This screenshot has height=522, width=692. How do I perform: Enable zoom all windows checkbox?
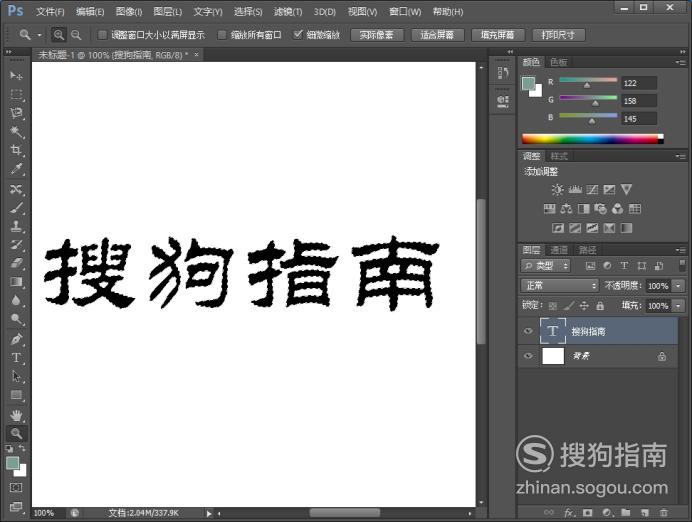click(222, 34)
